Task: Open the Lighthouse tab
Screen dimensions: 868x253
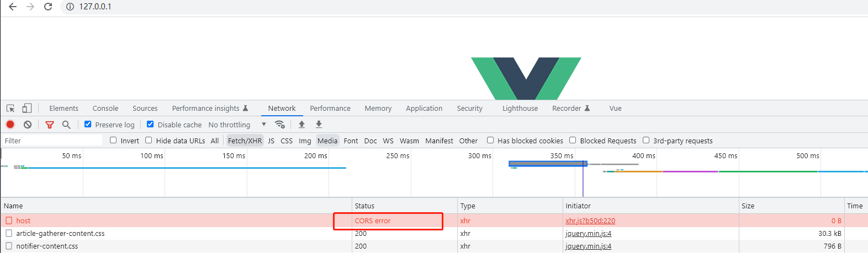Action: point(520,109)
